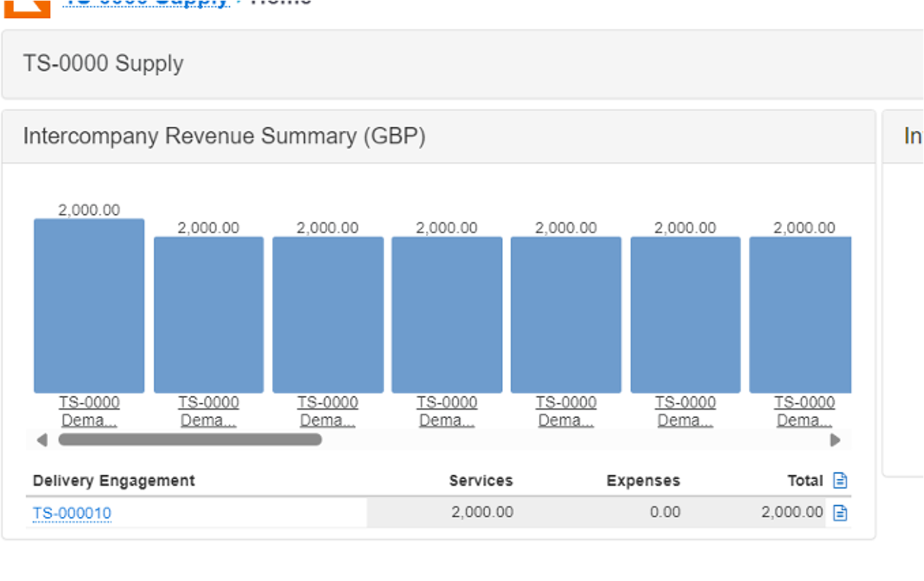
Task: Open first TS-0000 Dema... axis label
Action: point(89,411)
